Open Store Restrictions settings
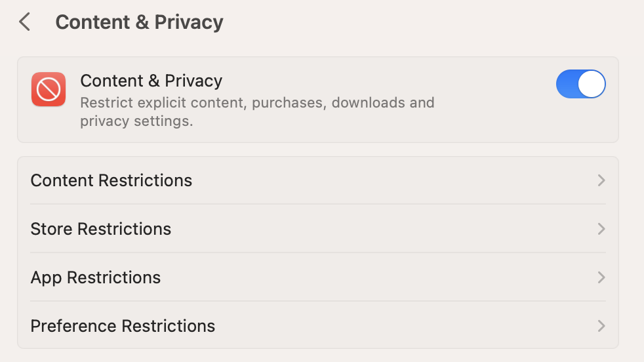 318,229
